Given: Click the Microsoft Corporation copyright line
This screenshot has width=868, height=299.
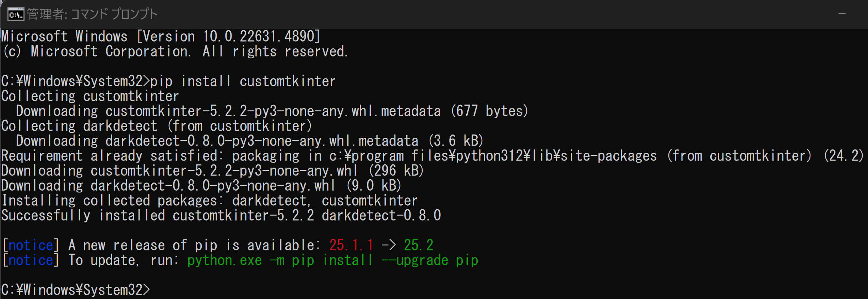Looking at the screenshot, I should (175, 51).
